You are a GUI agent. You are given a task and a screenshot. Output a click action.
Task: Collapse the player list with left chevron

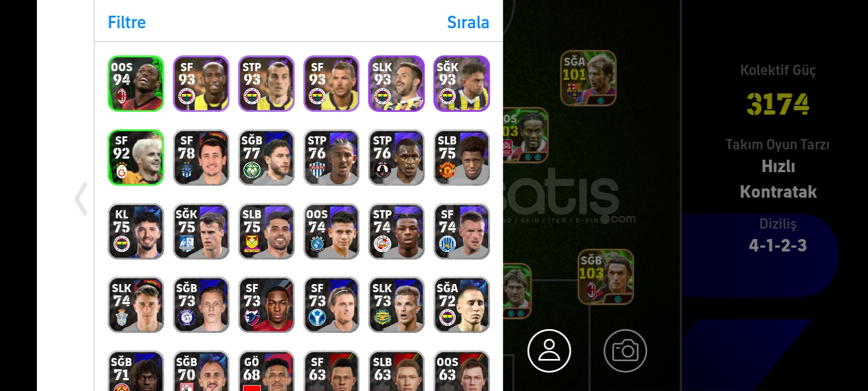pos(81,199)
